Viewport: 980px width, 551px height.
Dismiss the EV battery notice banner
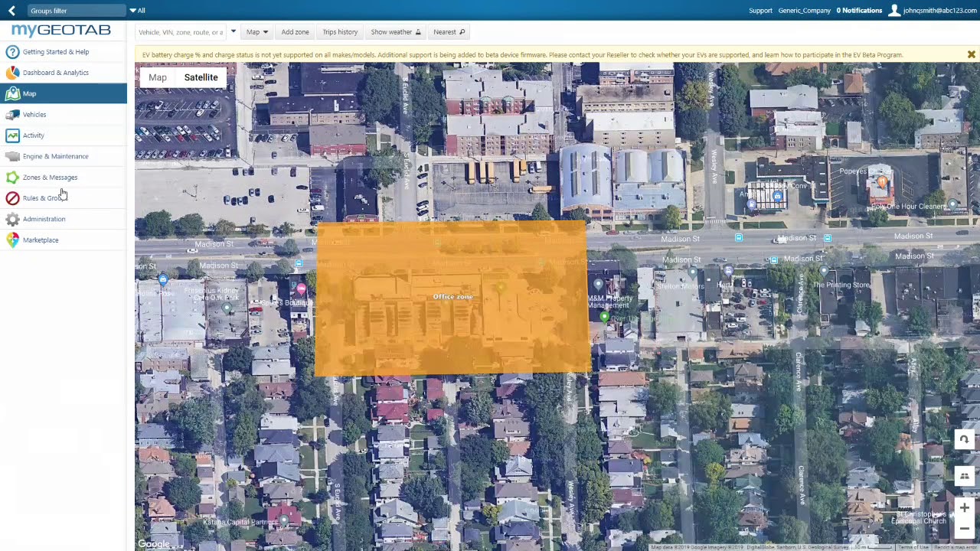[x=971, y=55]
